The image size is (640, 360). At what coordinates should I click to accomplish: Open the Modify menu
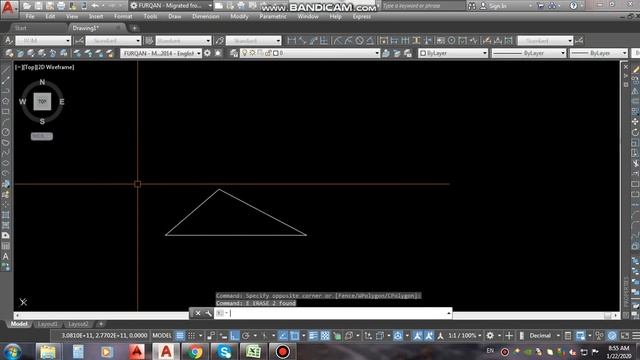pyautogui.click(x=239, y=17)
